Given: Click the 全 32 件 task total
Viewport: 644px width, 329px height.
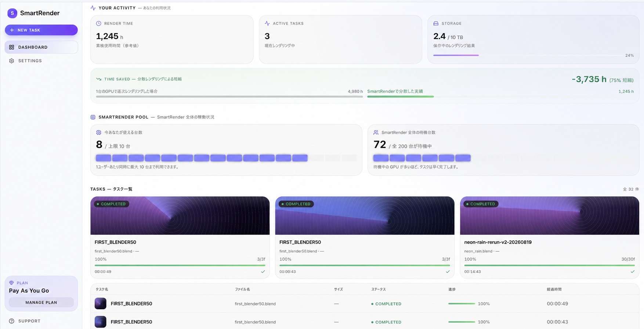Looking at the screenshot, I should pos(631,189).
